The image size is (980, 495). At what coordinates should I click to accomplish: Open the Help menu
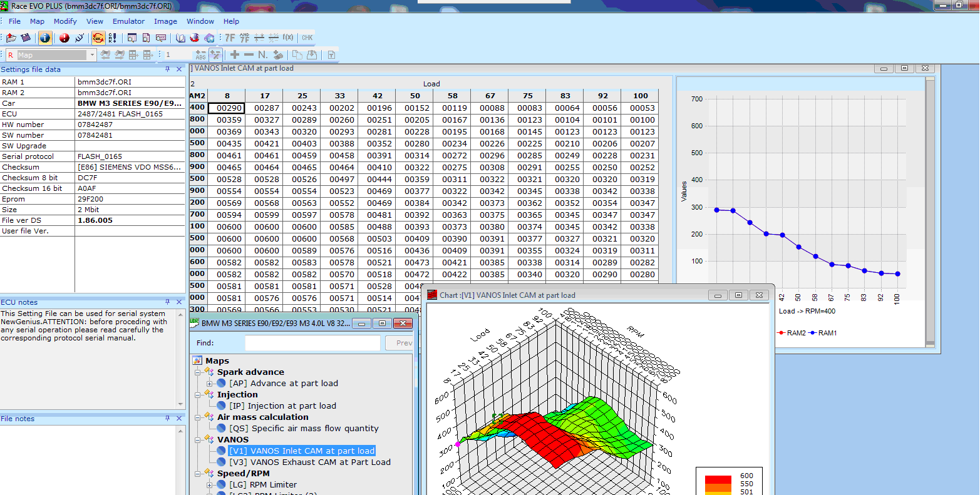click(x=232, y=21)
